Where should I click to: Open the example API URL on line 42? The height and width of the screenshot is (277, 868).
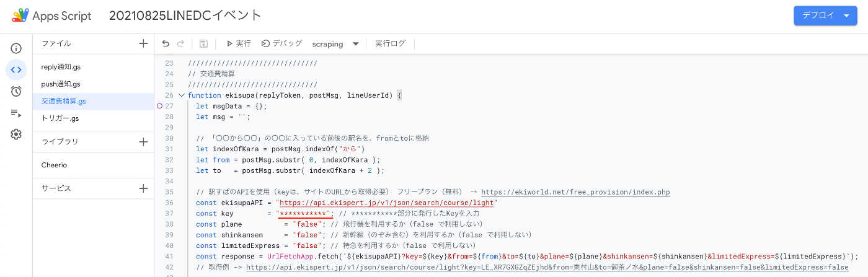(x=547, y=267)
